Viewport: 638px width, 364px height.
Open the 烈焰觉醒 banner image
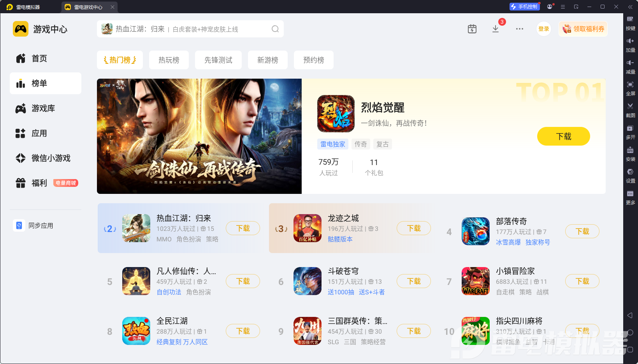pyautogui.click(x=199, y=136)
